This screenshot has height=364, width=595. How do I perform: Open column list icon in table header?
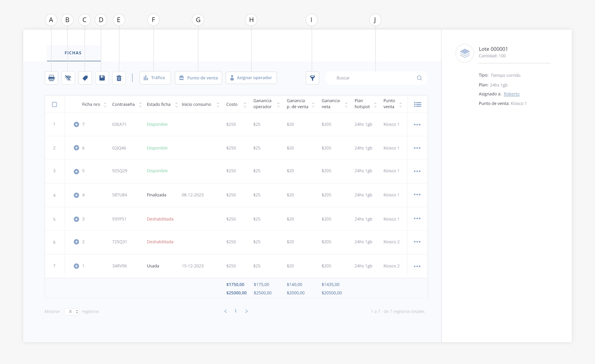(x=417, y=104)
